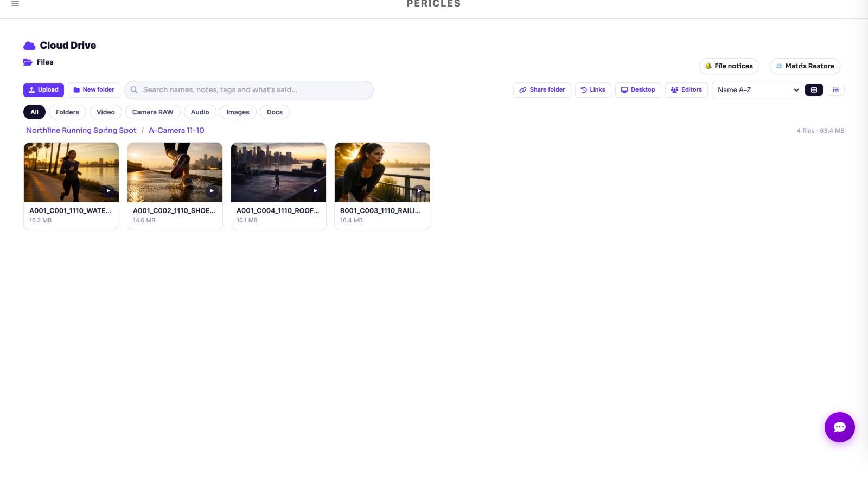Go to Northline Running Spring Spot folder

coord(81,131)
